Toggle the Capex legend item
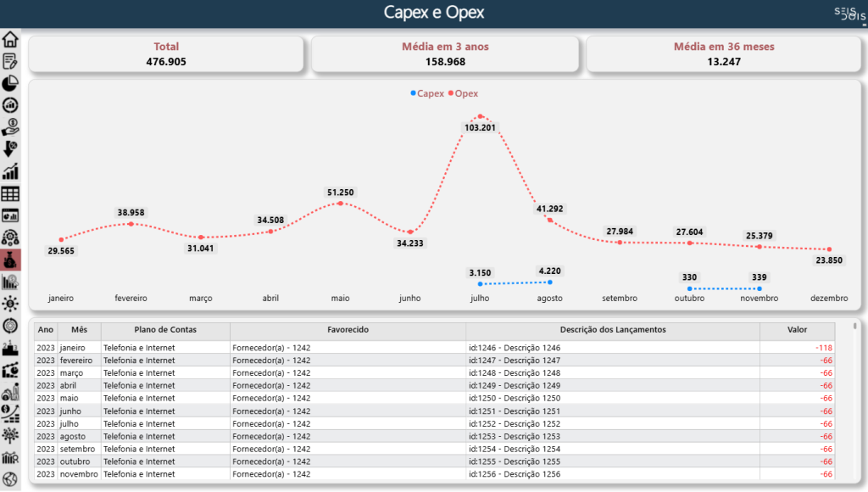 tap(426, 93)
